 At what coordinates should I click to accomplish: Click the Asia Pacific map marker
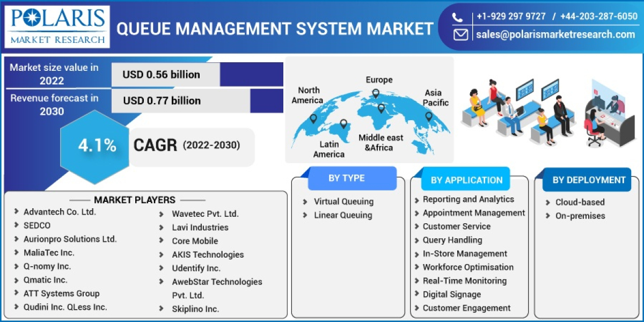click(x=428, y=116)
